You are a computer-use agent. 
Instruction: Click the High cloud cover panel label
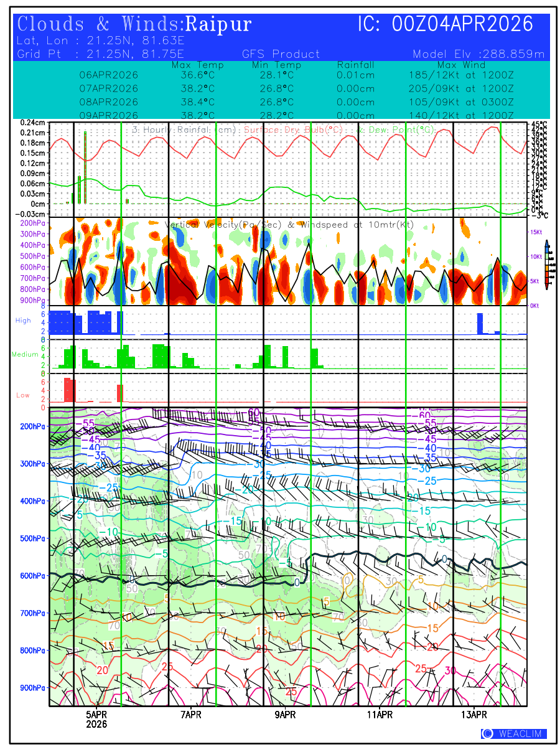click(23, 320)
